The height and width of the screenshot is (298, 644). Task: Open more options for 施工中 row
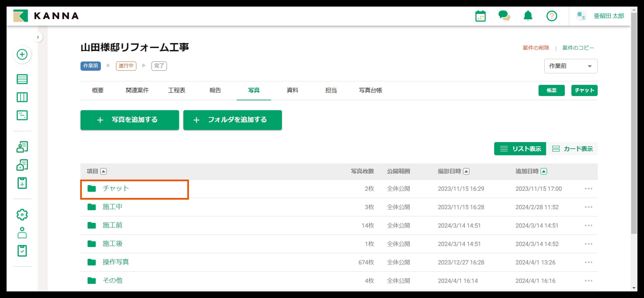point(588,207)
